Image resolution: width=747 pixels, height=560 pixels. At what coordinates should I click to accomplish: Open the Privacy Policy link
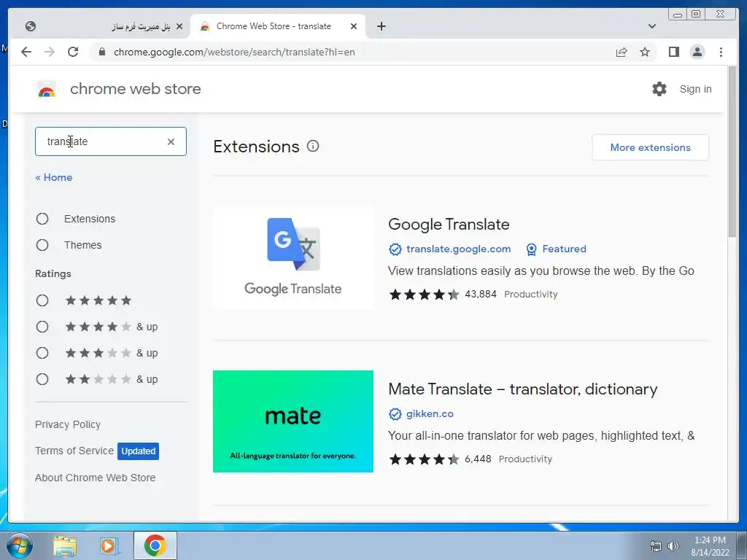pyautogui.click(x=68, y=424)
